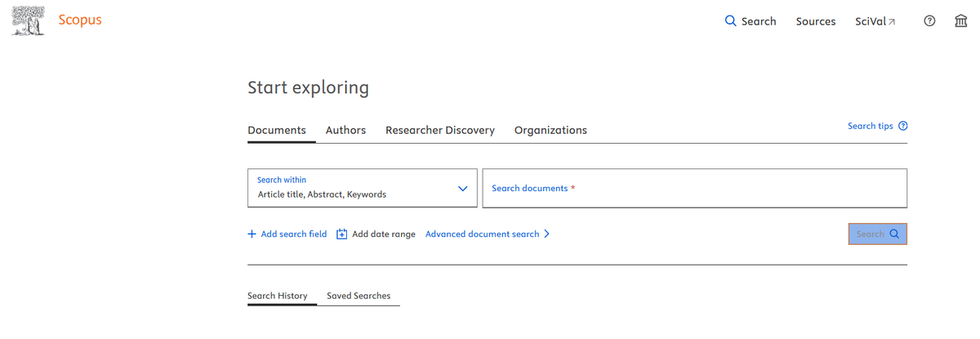Select the Organizations tab
The width and height of the screenshot is (980, 339).
click(550, 130)
